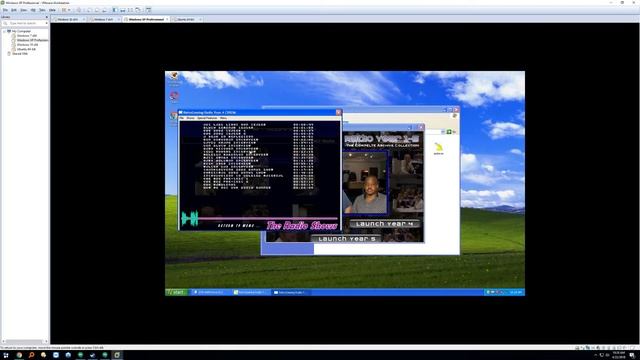The height and width of the screenshot is (360, 640).
Task: Open the Windows 10 Start menu
Action: pyautogui.click(x=6, y=355)
